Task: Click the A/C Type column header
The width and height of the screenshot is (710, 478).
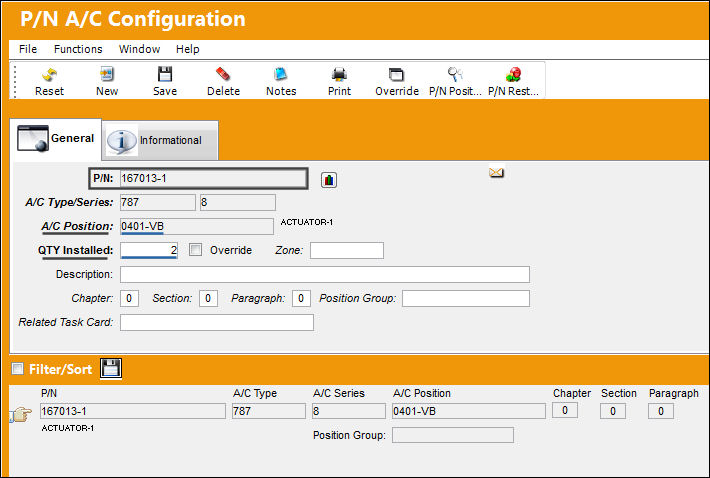Action: tap(255, 393)
